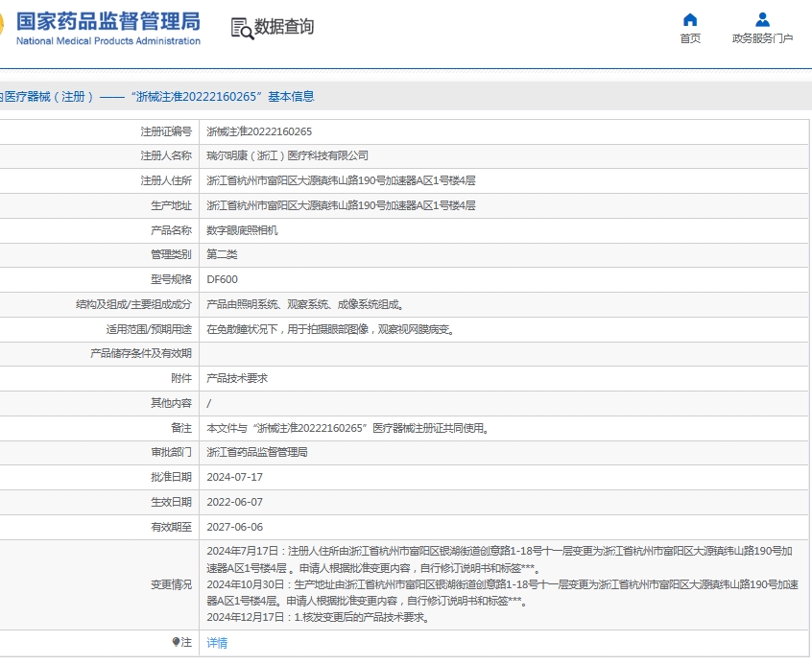Click the 数据查询 heading text
812x665 pixels.
tap(284, 27)
